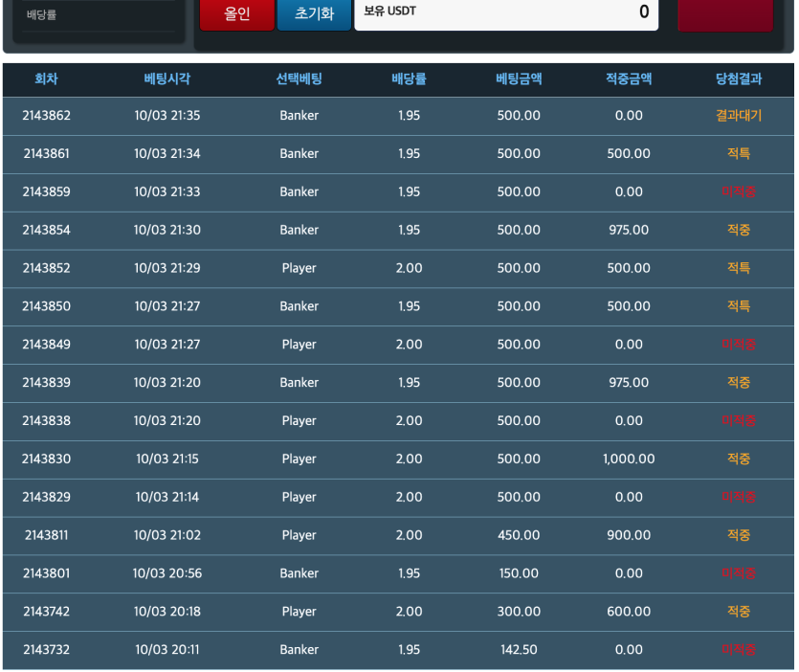Click round number 2143811
Viewport: 799px width, 672px height.
coord(46,536)
